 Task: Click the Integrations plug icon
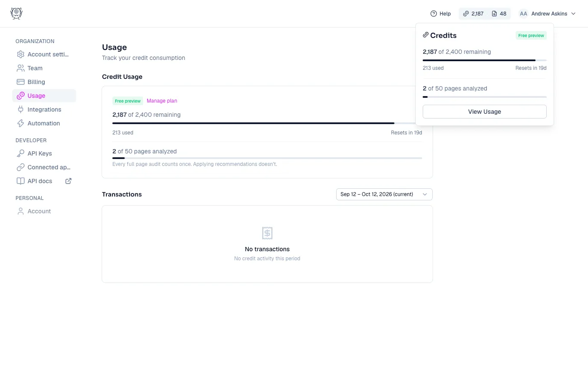(20, 109)
